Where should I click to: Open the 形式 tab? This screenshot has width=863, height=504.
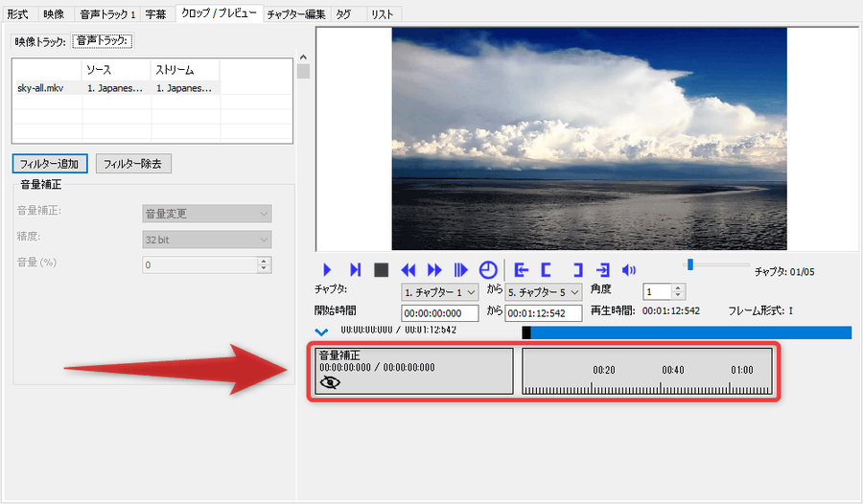pyautogui.click(x=17, y=14)
